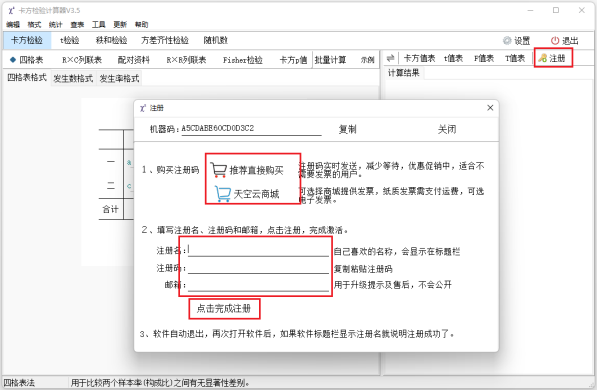
Task: Click the 天空云商城 link
Action: click(256, 194)
